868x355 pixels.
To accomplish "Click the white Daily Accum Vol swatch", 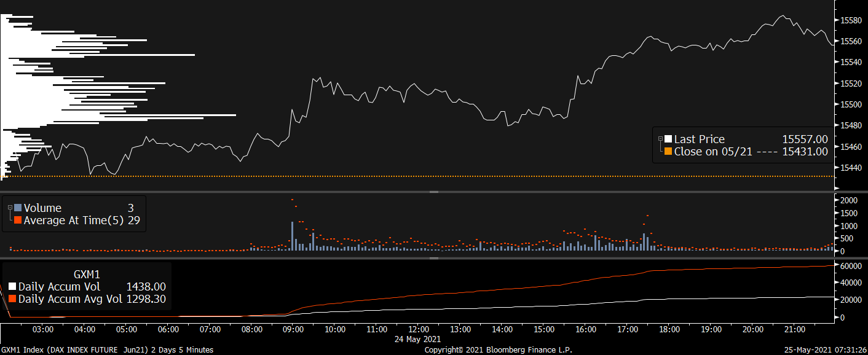I will tap(12, 287).
